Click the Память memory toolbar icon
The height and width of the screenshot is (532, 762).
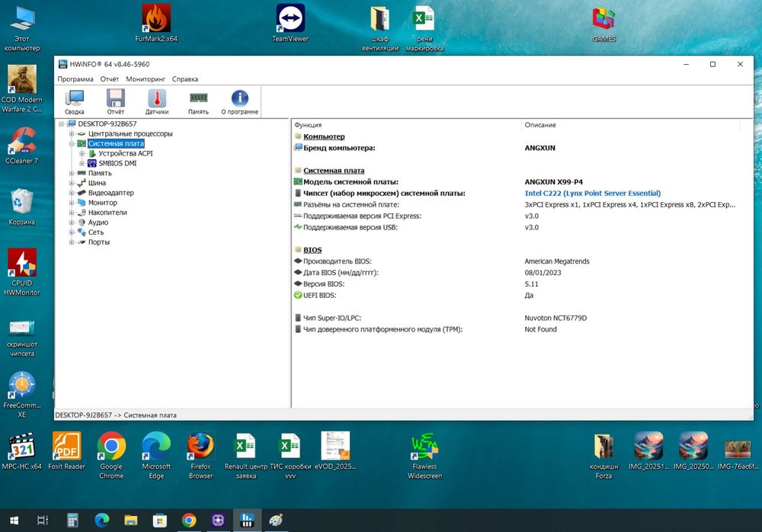click(x=198, y=101)
